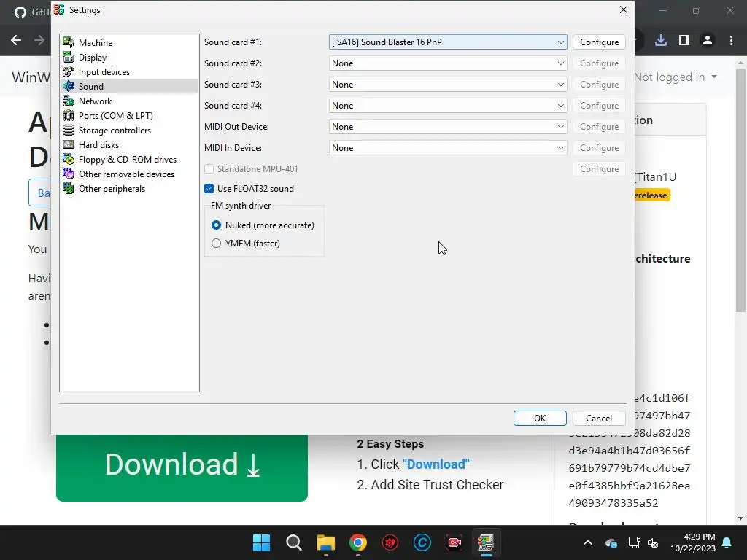Click the taskbar clock and date
The image size is (747, 560).
[693, 542]
